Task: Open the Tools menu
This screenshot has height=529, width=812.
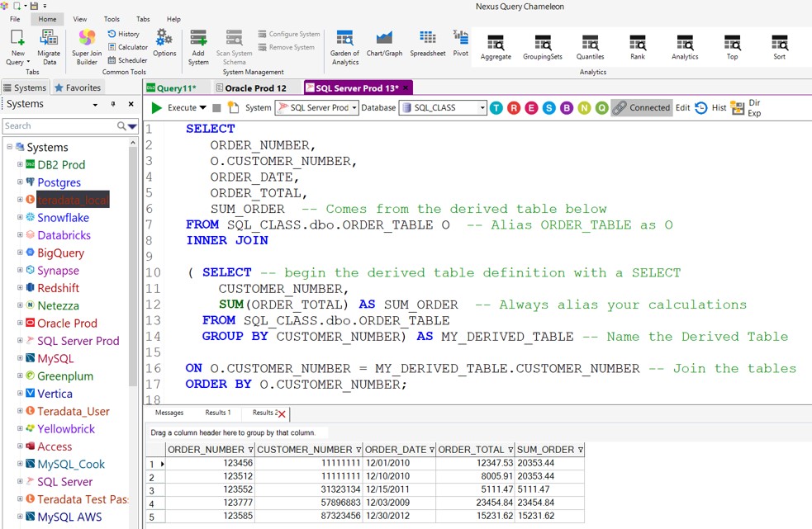Action: point(112,19)
